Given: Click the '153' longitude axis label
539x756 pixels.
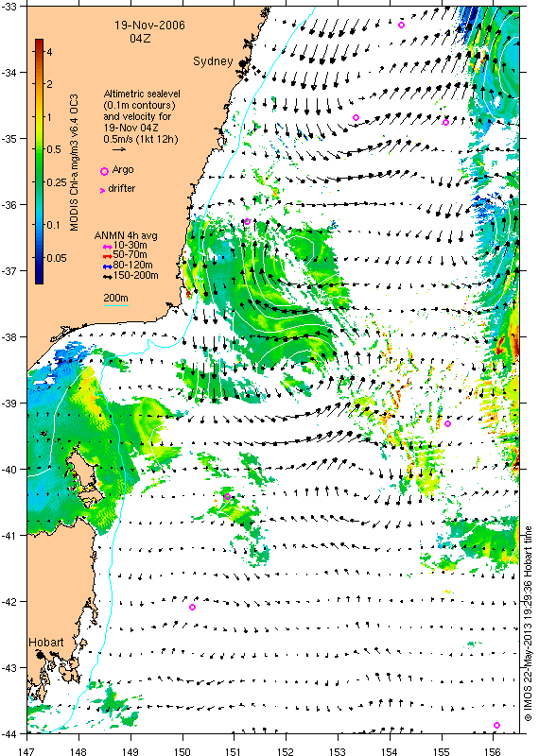Looking at the screenshot, I should (x=338, y=750).
